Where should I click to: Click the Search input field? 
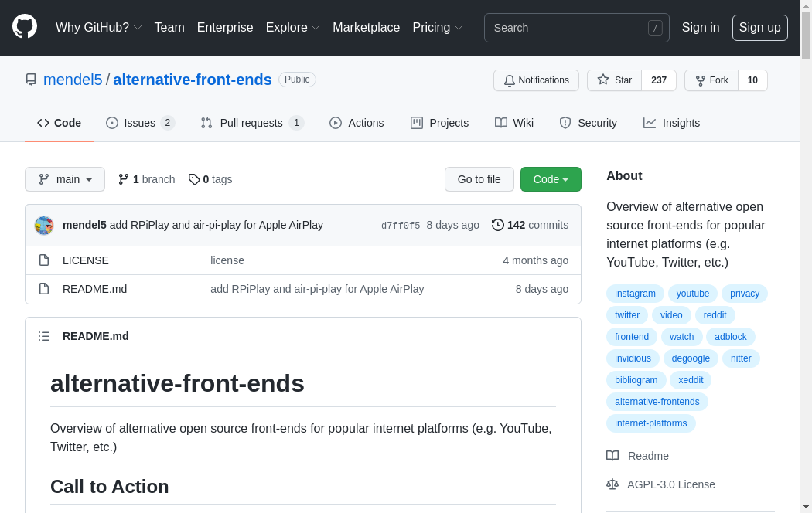click(568, 28)
